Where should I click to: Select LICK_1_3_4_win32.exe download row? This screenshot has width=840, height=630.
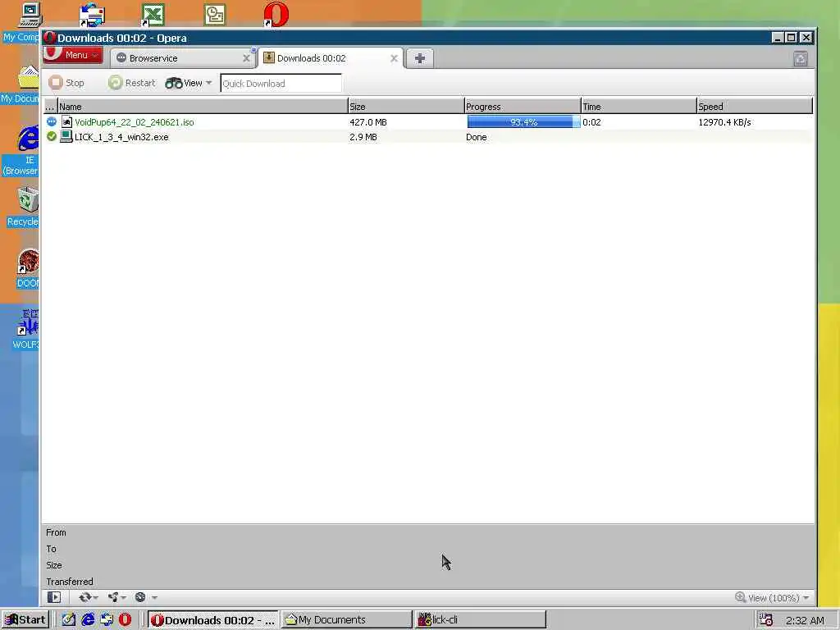click(x=427, y=137)
